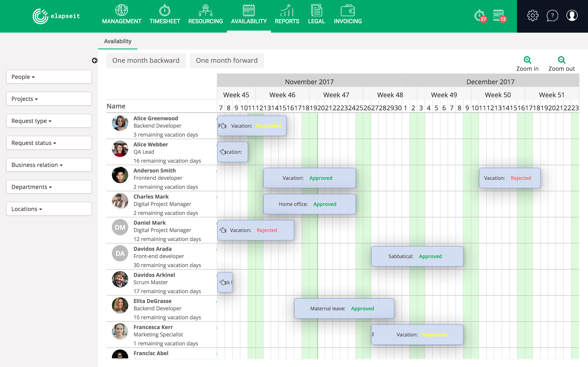The image size is (588, 367).
Task: Open the Management globe icon
Action: (x=121, y=10)
